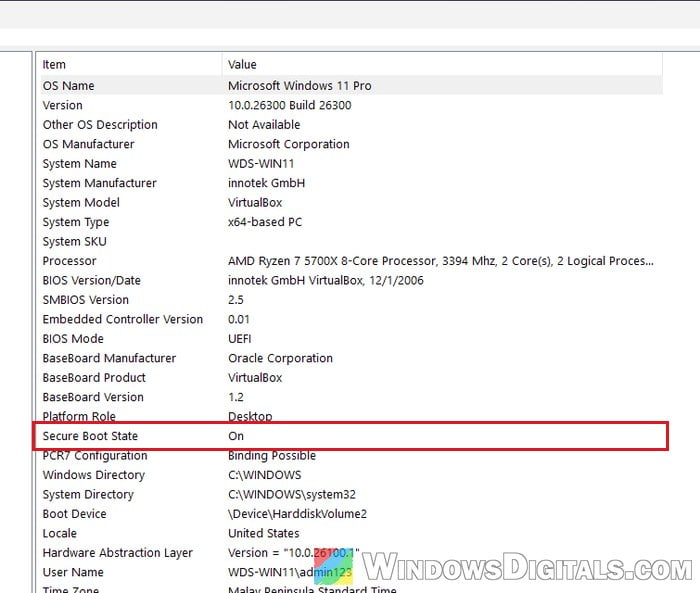The height and width of the screenshot is (593, 700).
Task: Select the Version item row
Action: (x=351, y=105)
